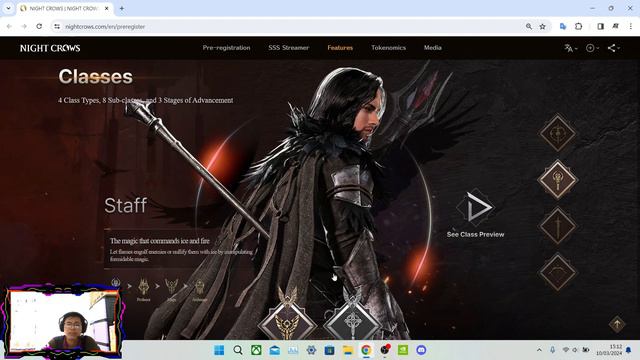Select the crosshair class diamond icon
Viewport: 640px width, 360px height.
click(x=558, y=133)
